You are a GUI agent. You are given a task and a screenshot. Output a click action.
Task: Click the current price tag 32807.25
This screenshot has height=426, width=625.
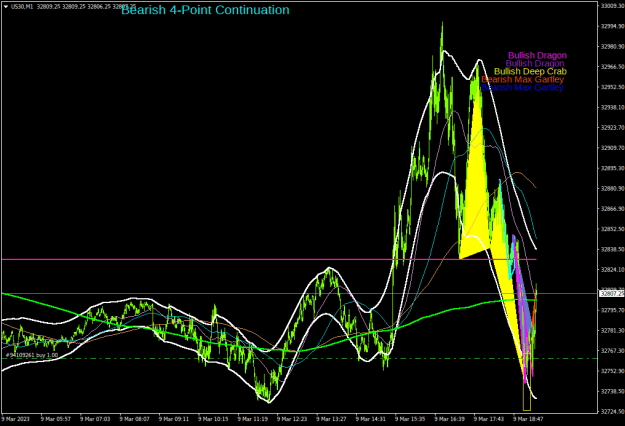(x=612, y=293)
